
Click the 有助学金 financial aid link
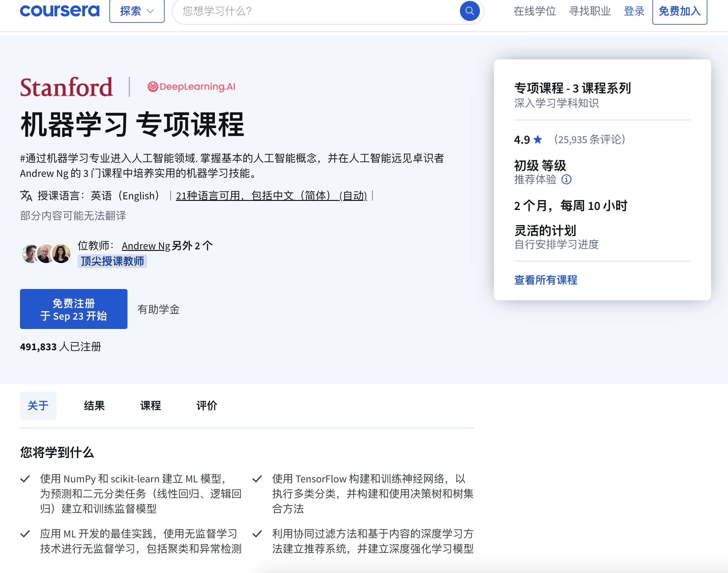(159, 309)
